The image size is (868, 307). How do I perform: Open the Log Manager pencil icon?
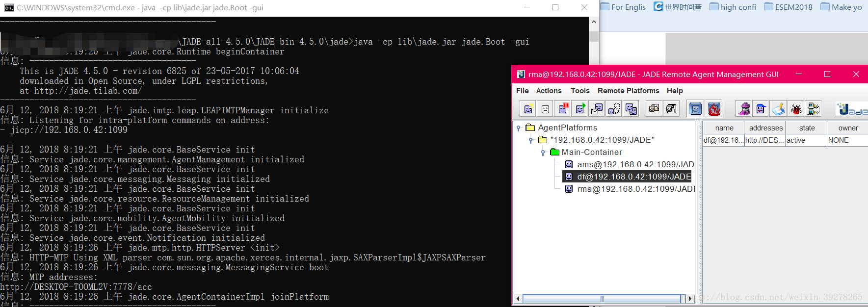point(779,109)
